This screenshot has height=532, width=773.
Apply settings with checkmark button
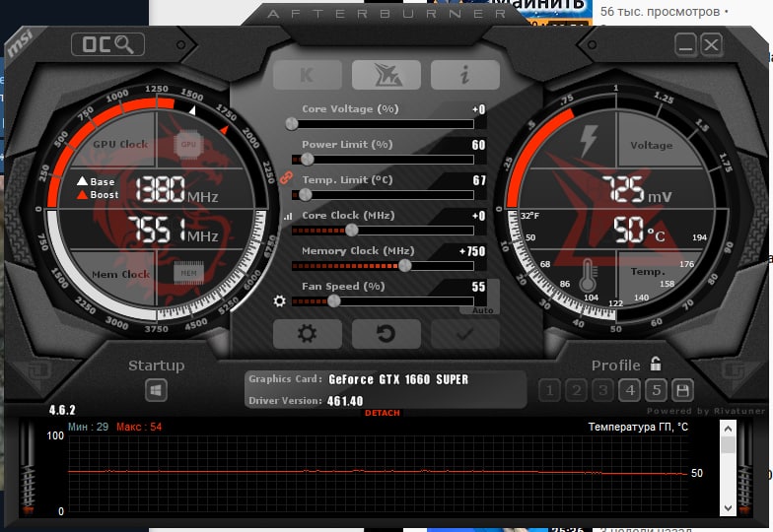465,334
